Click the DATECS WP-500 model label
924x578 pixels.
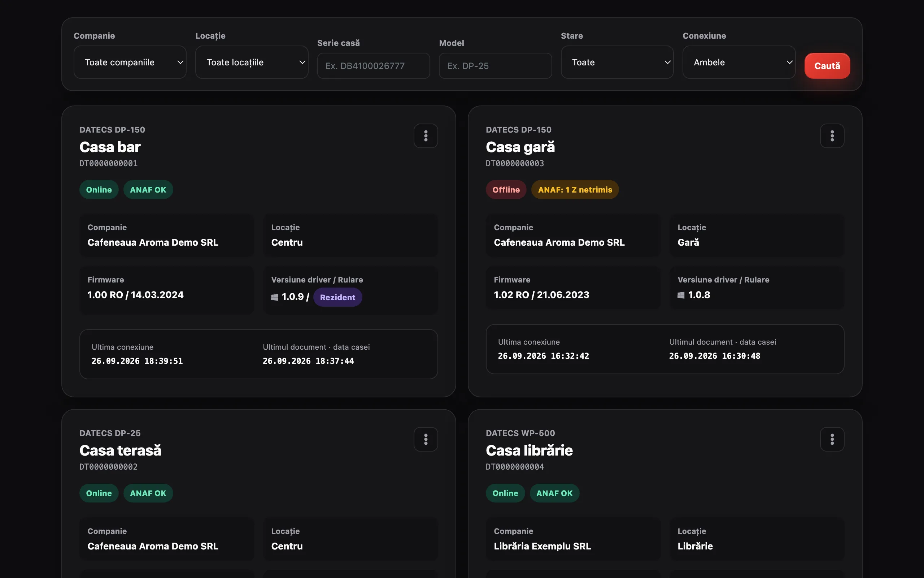point(520,433)
